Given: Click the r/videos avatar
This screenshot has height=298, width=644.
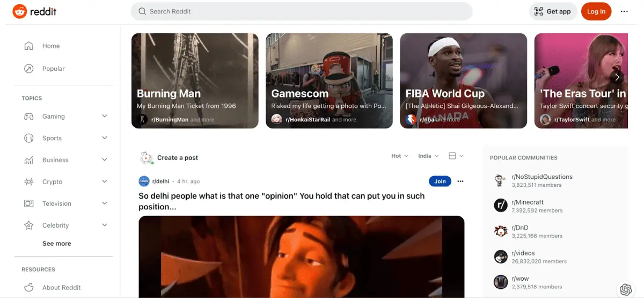Looking at the screenshot, I should [x=501, y=257].
